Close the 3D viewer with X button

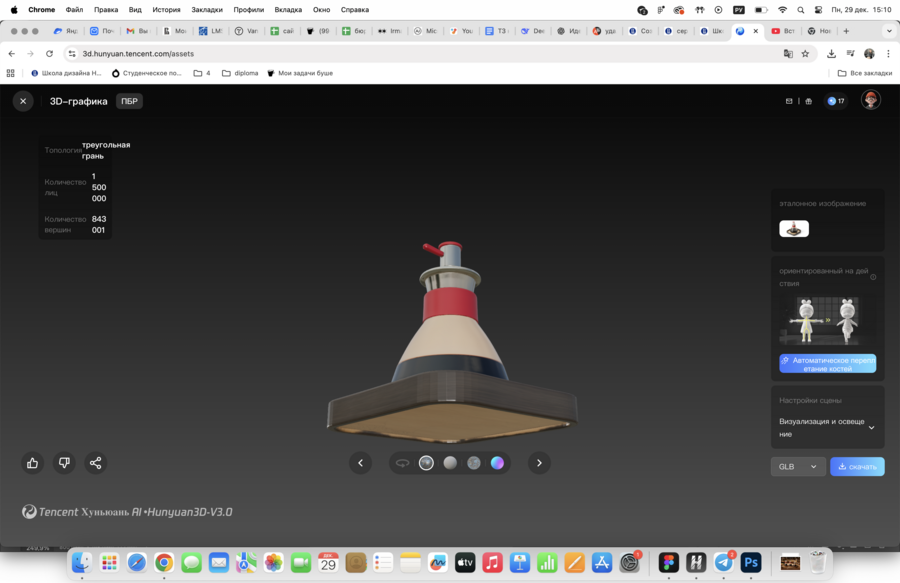tap(23, 101)
